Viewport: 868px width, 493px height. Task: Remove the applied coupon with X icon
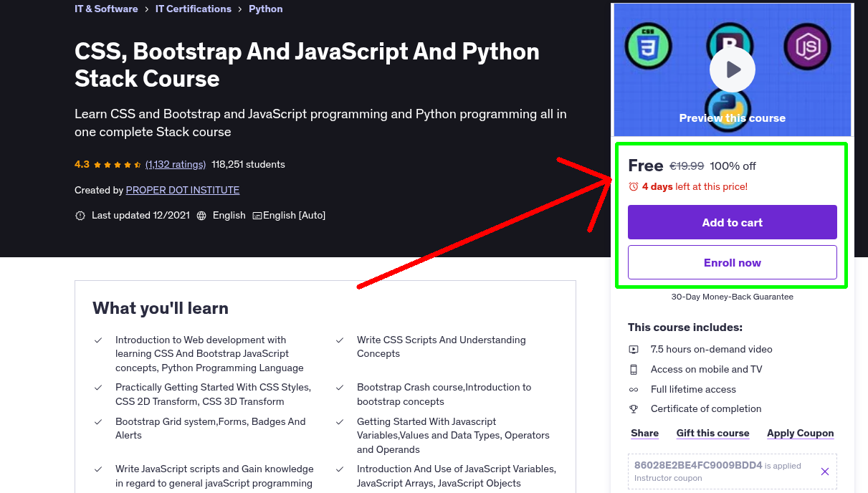(825, 472)
